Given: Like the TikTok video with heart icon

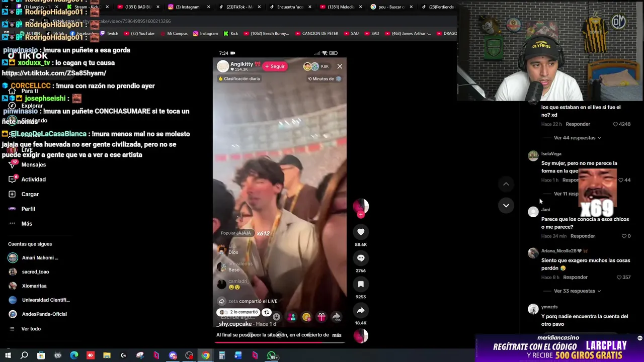Looking at the screenshot, I should point(361,232).
